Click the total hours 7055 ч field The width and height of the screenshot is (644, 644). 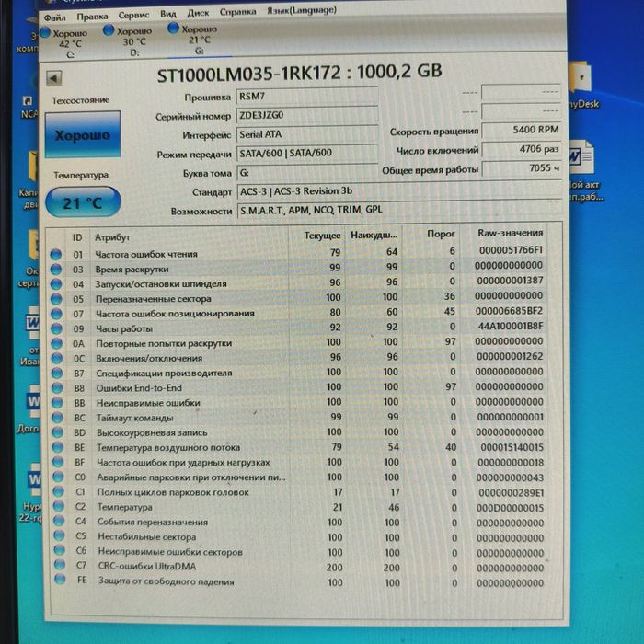522,168
